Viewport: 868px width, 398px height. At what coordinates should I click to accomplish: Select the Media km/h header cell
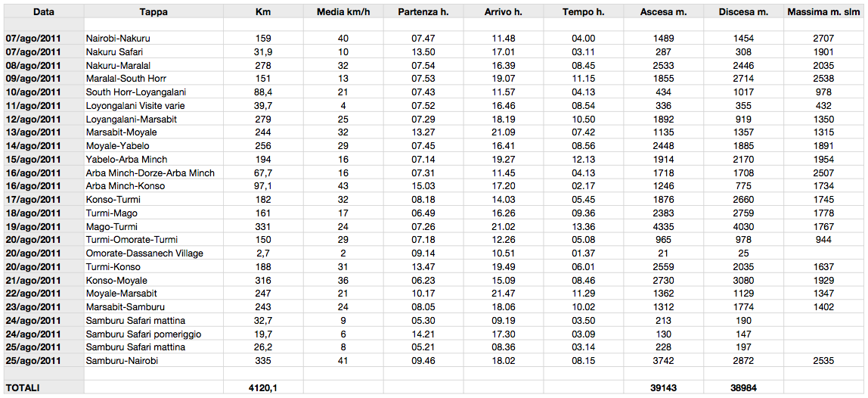click(343, 11)
